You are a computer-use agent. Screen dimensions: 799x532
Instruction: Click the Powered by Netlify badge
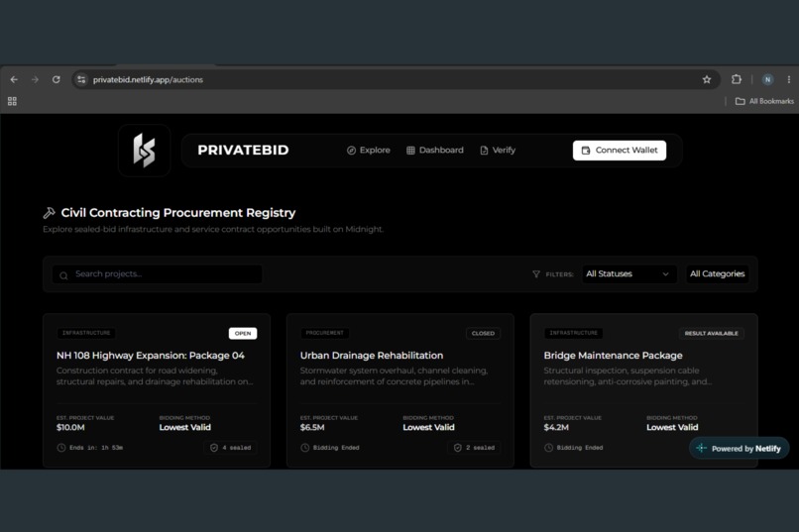(x=739, y=449)
